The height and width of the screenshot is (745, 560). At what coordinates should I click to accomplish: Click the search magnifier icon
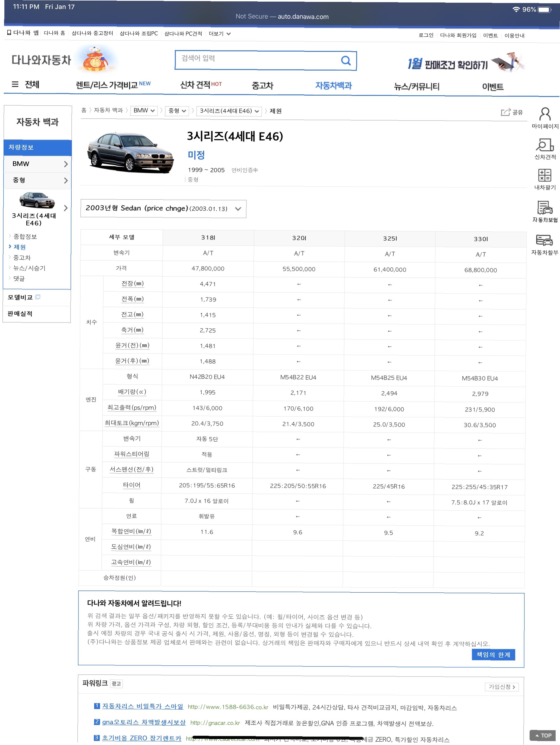[346, 61]
